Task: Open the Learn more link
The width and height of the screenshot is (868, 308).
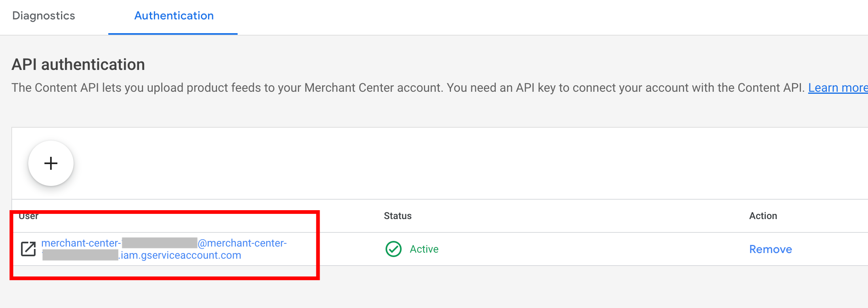Action: pos(837,88)
